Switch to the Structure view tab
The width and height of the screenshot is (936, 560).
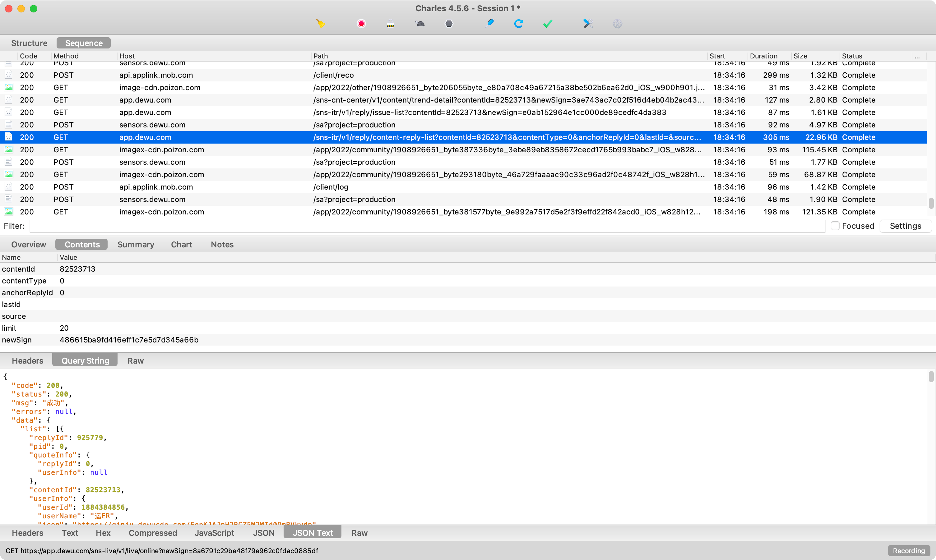29,43
